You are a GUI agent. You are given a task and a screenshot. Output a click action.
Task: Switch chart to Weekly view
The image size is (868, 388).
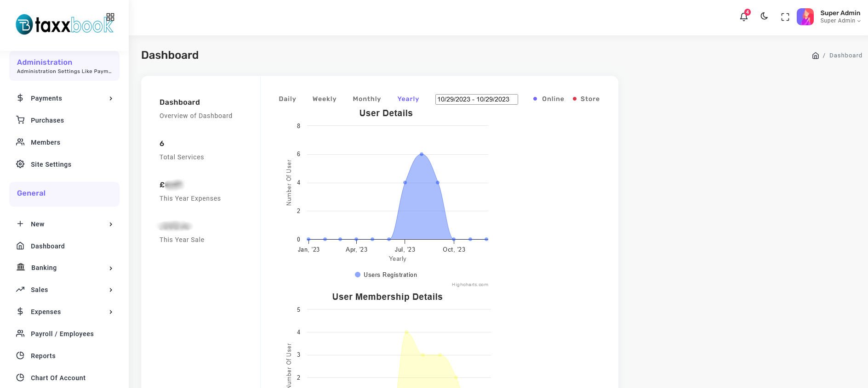(325, 99)
